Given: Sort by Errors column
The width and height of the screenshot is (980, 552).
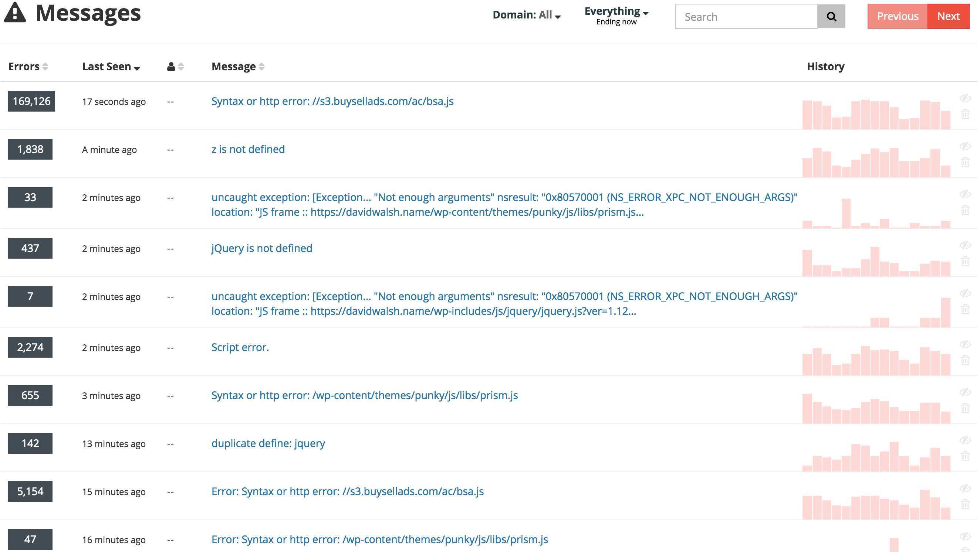Looking at the screenshot, I should [x=28, y=67].
